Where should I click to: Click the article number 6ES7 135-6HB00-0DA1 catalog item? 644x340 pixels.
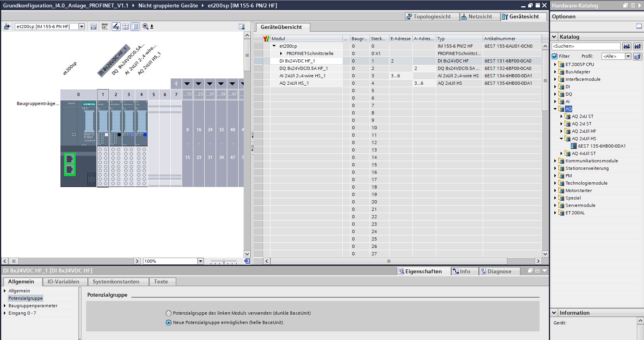(x=602, y=146)
